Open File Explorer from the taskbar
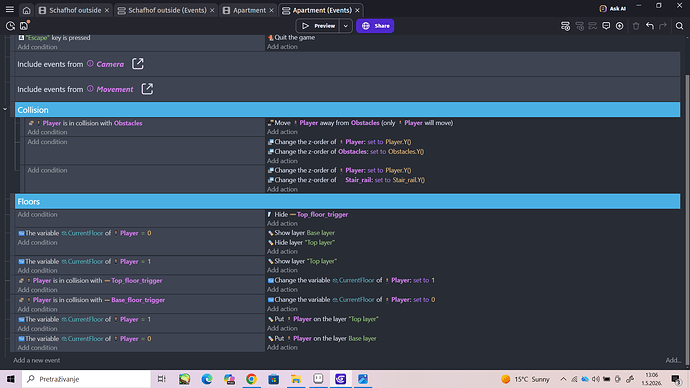This screenshot has width=690, height=388. (x=296, y=379)
